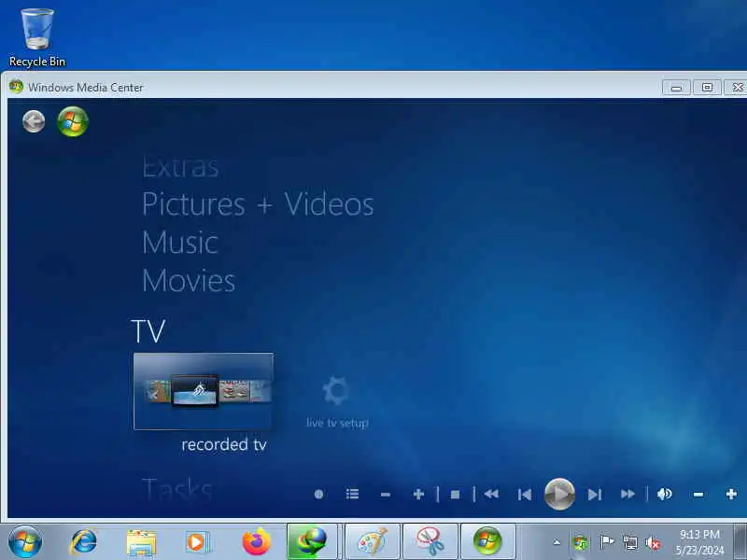Open live tv setup gear icon
This screenshot has width=747, height=560.
[x=336, y=390]
